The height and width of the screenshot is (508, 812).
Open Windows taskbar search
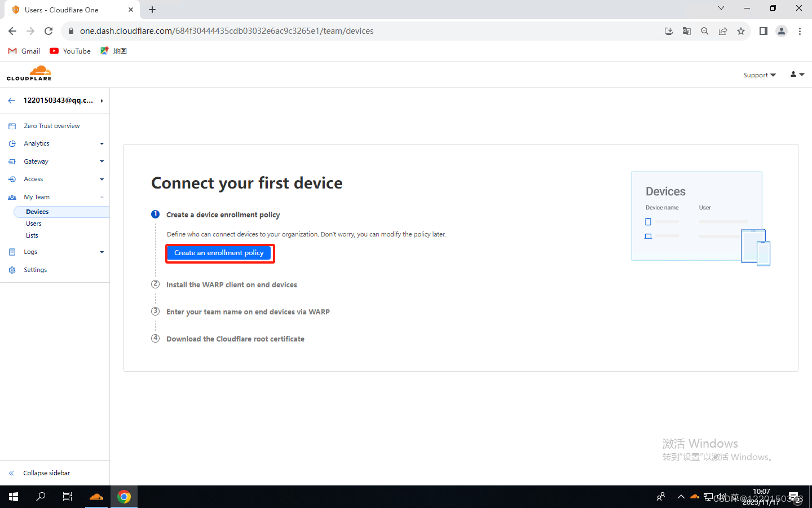[x=41, y=497]
